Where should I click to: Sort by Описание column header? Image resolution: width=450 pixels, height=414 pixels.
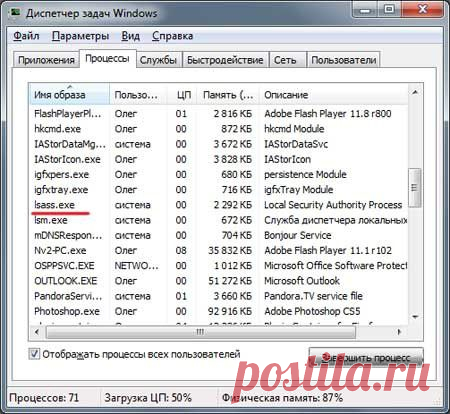point(333,94)
